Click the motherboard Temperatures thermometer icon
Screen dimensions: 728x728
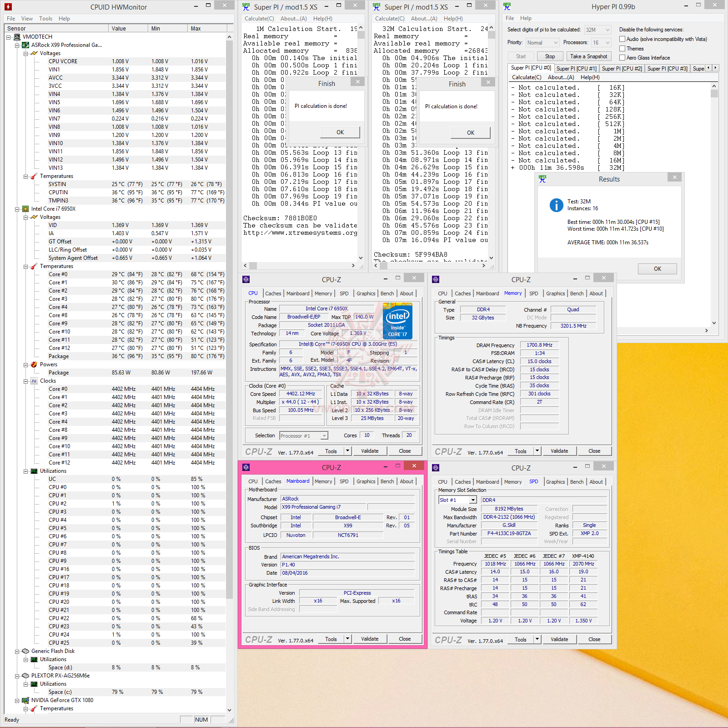tap(34, 176)
